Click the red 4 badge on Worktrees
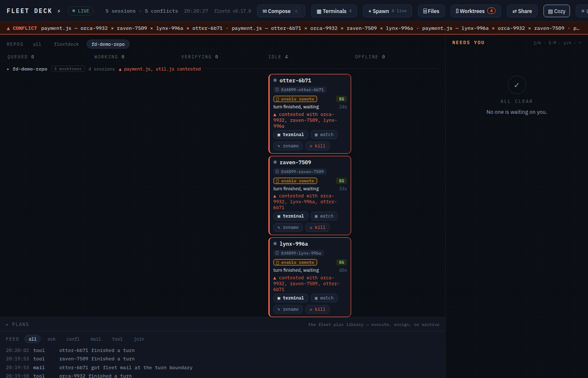 point(491,11)
